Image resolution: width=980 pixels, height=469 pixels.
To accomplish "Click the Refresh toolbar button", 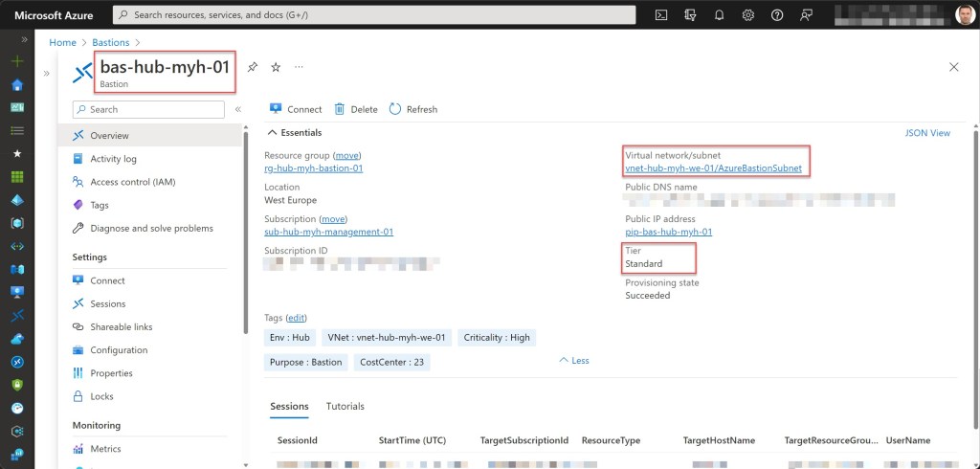I will pos(413,109).
